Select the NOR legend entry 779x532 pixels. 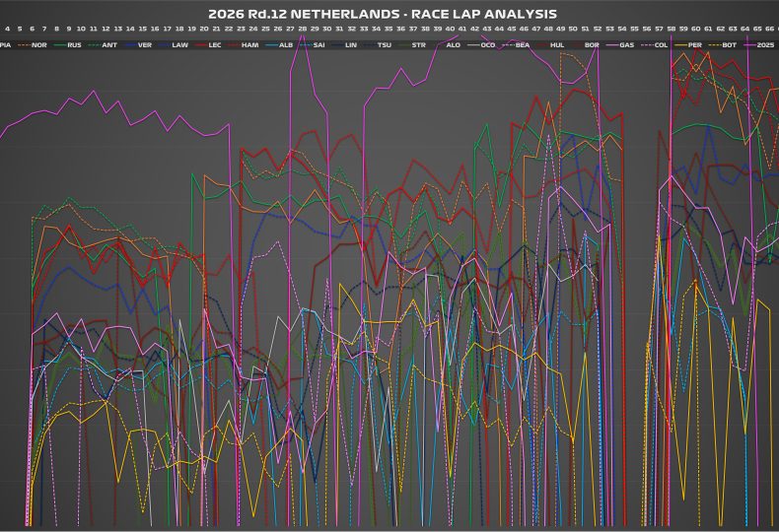(x=33, y=45)
